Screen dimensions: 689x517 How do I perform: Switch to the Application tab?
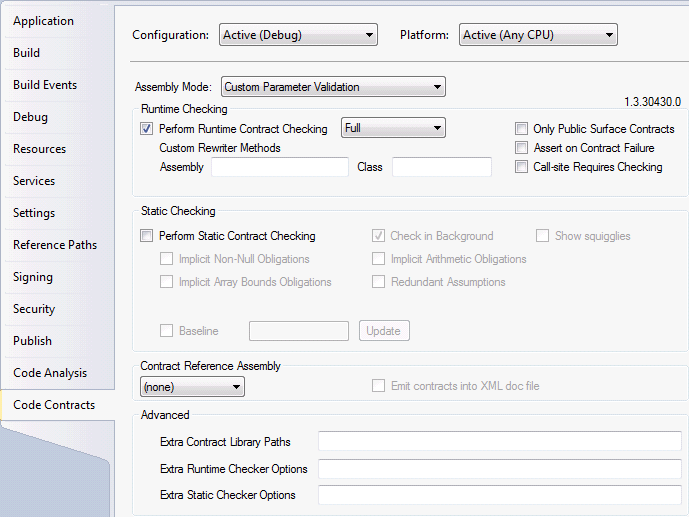(43, 21)
